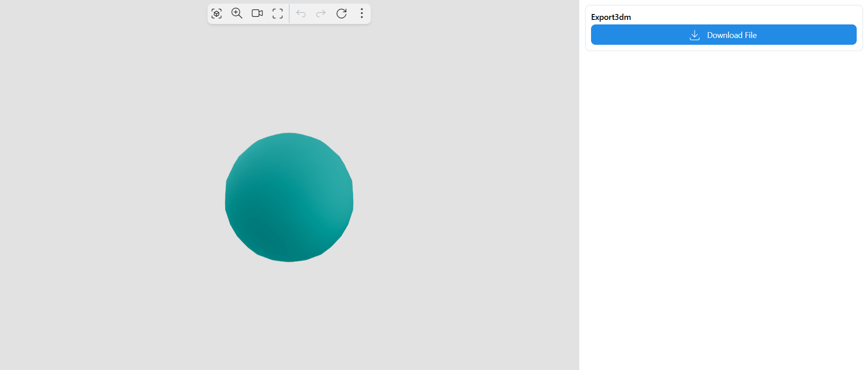The height and width of the screenshot is (370, 868).
Task: Open the three-dot more options menu
Action: point(362,14)
